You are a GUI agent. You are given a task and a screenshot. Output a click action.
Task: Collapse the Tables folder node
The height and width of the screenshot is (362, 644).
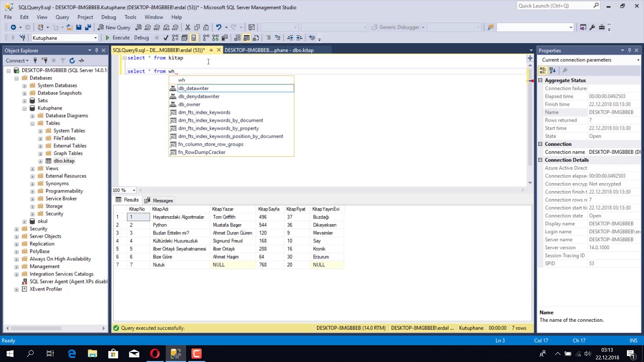[x=33, y=123]
